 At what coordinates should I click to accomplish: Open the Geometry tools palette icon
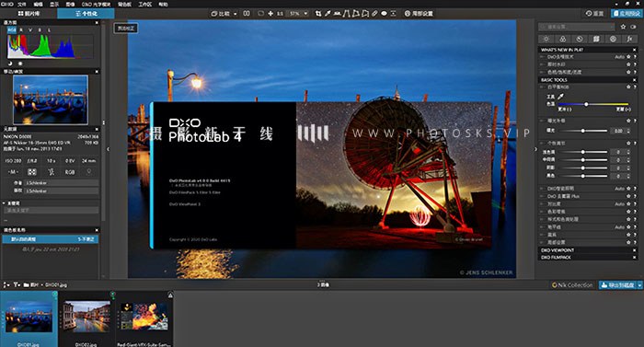pyautogui.click(x=596, y=39)
